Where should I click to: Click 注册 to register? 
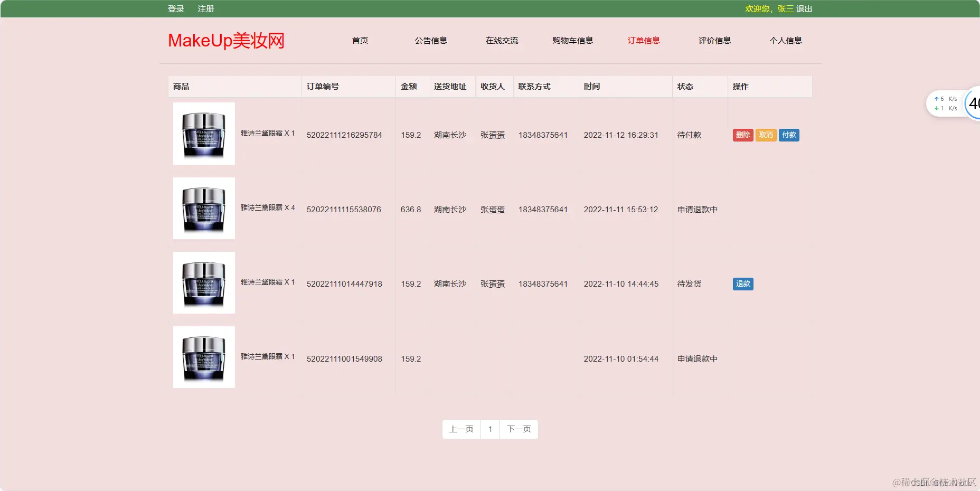pos(205,8)
